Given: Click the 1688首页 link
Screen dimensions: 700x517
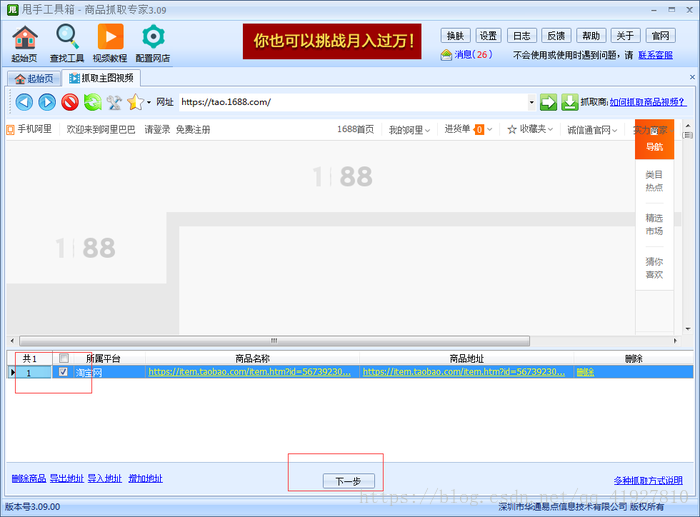Looking at the screenshot, I should 355,129.
